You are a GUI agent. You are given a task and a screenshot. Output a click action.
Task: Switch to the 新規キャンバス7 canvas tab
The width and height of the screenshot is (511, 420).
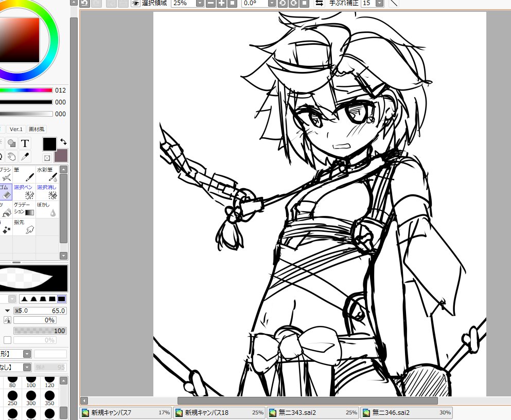126,412
